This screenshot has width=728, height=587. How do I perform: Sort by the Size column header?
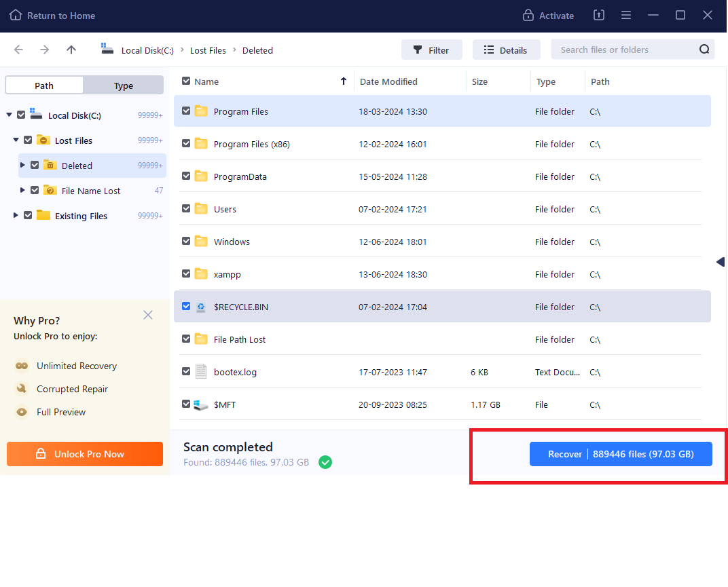click(479, 81)
